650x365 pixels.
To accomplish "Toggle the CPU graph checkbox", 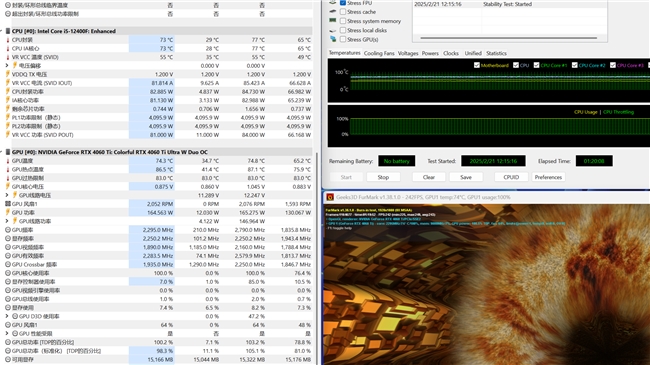I will pos(516,65).
